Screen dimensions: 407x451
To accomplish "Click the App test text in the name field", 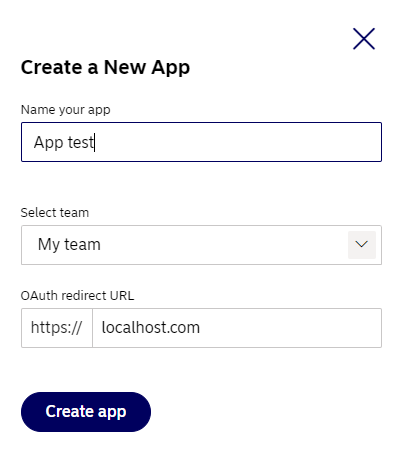I will tap(63, 143).
